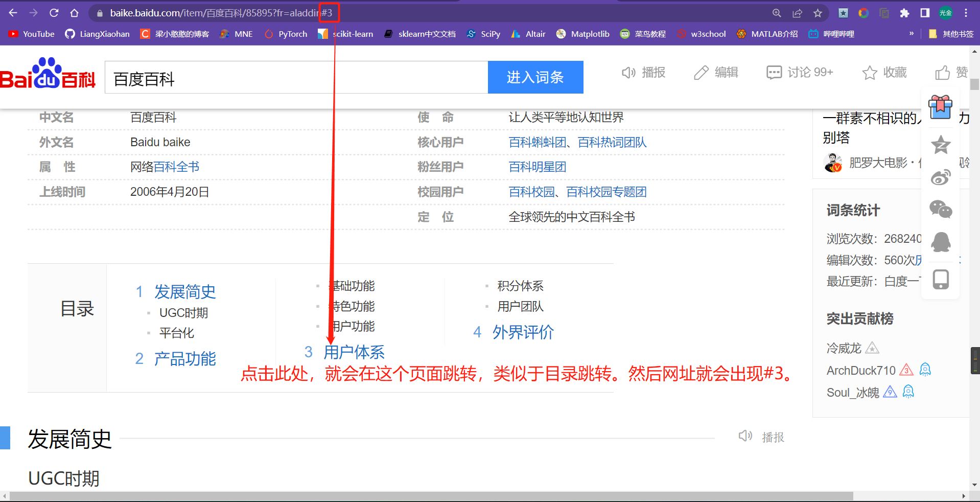Screen dimensions: 980x502
Task: Click the browser back arrow
Action: click(13, 13)
